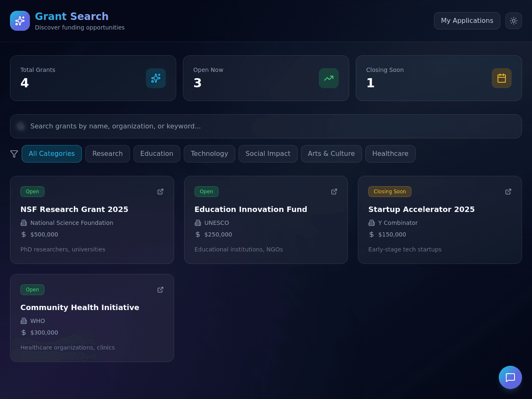532x399 pixels.
Task: Click 'Educational institutions, NGOs' text
Action: pos(239,249)
